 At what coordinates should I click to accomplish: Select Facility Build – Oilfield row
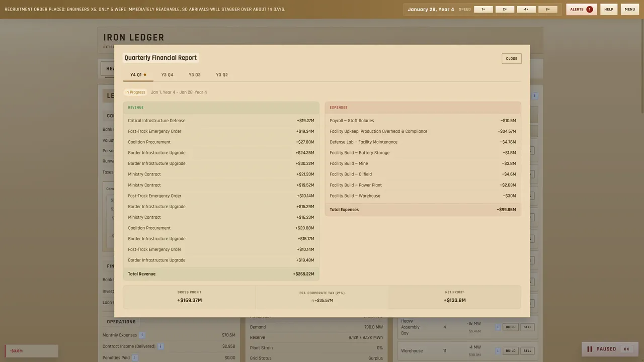click(x=423, y=174)
